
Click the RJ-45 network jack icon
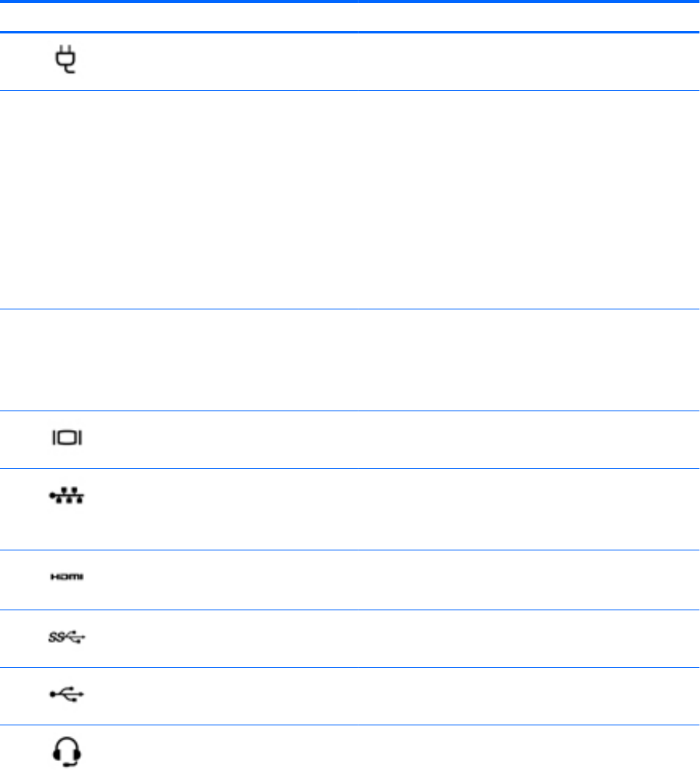[67, 495]
